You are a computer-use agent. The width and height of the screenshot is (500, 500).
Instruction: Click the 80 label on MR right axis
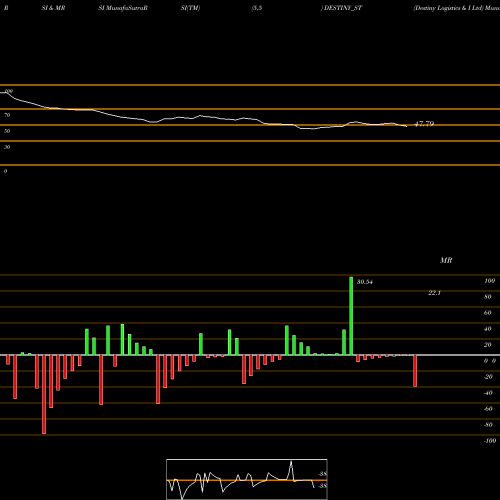[x=488, y=297]
